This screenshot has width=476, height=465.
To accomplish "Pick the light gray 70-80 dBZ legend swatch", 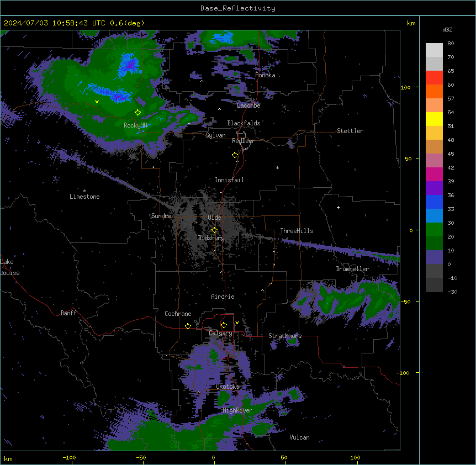I will (x=434, y=50).
